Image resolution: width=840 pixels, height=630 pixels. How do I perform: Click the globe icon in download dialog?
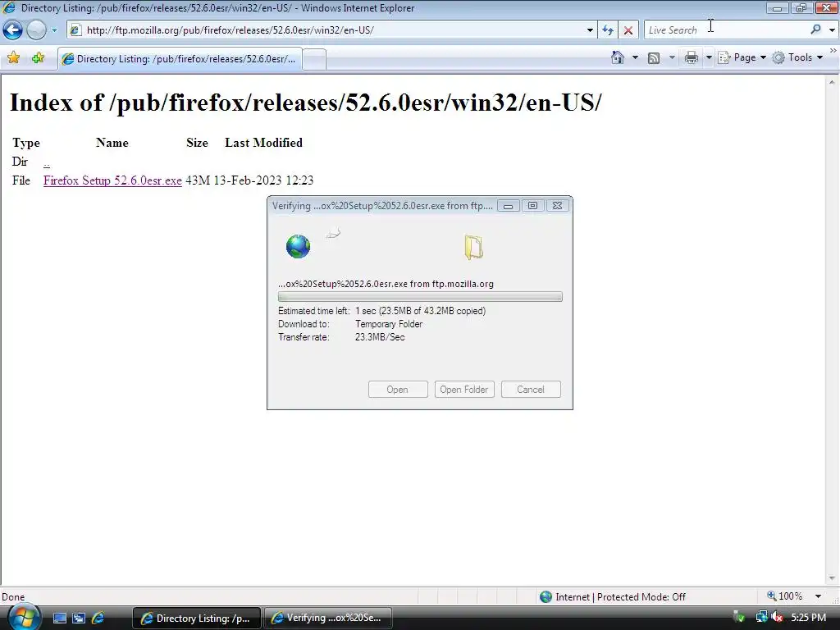(x=298, y=246)
